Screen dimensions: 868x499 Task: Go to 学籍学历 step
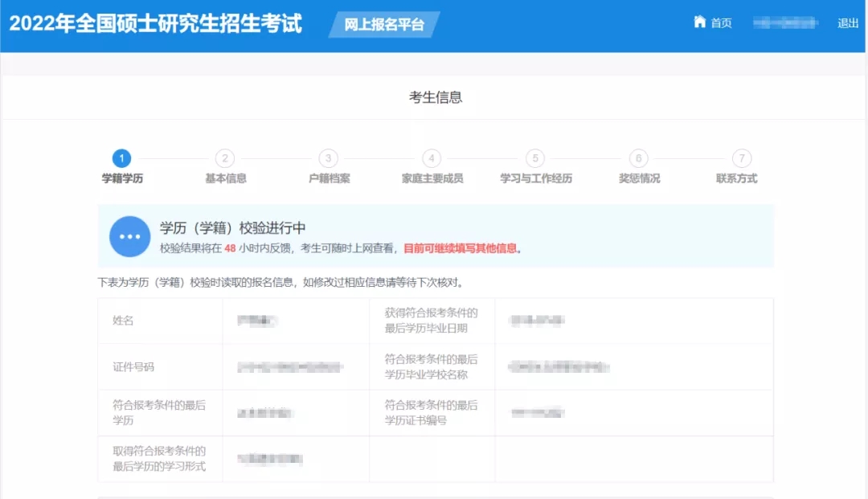pyautogui.click(x=122, y=178)
